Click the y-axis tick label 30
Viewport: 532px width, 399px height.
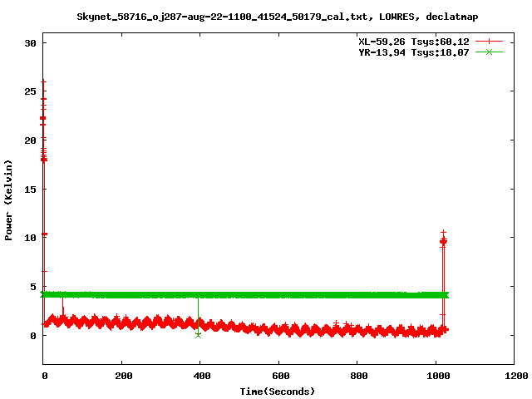pos(30,43)
